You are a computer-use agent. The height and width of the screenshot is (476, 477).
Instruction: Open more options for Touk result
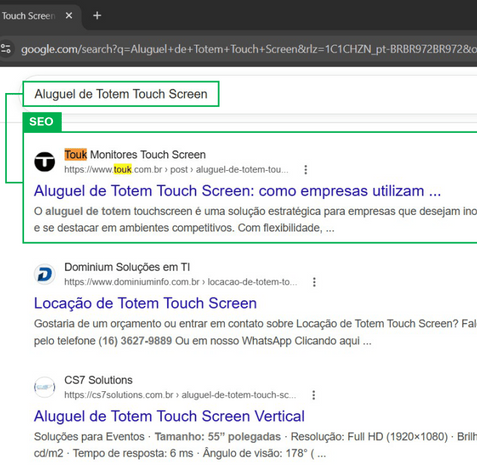306,170
